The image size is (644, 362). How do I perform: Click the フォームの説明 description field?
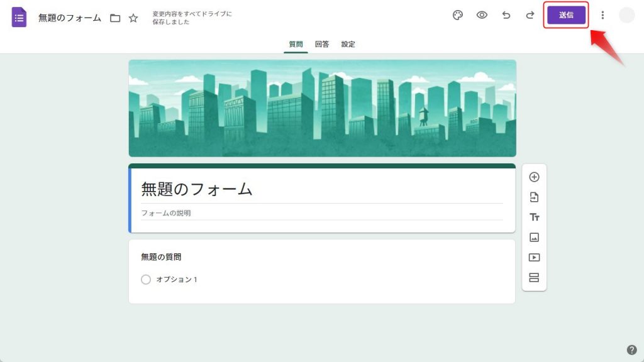tap(321, 213)
